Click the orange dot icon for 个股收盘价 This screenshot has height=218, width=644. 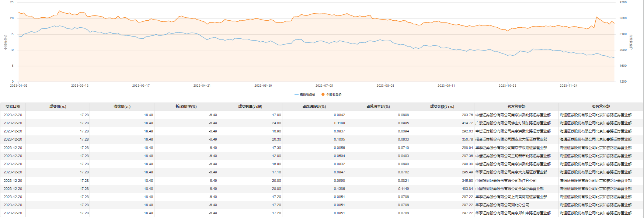(x=323, y=95)
